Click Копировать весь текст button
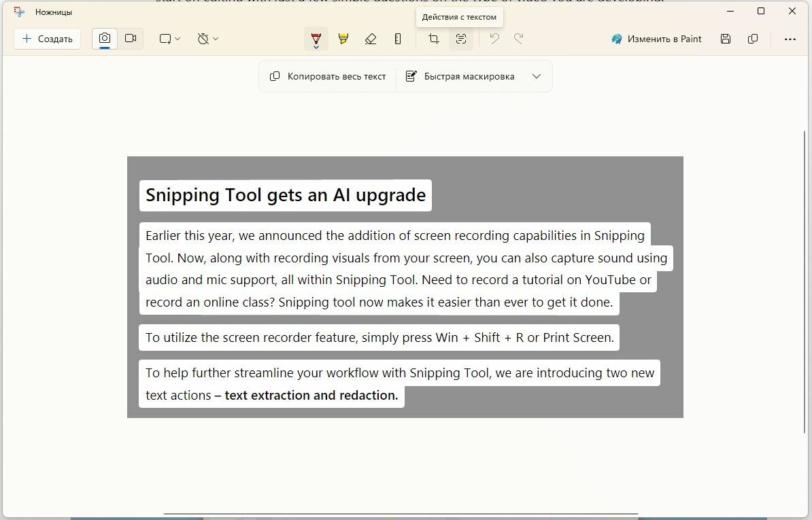Image resolution: width=812 pixels, height=520 pixels. [x=328, y=77]
